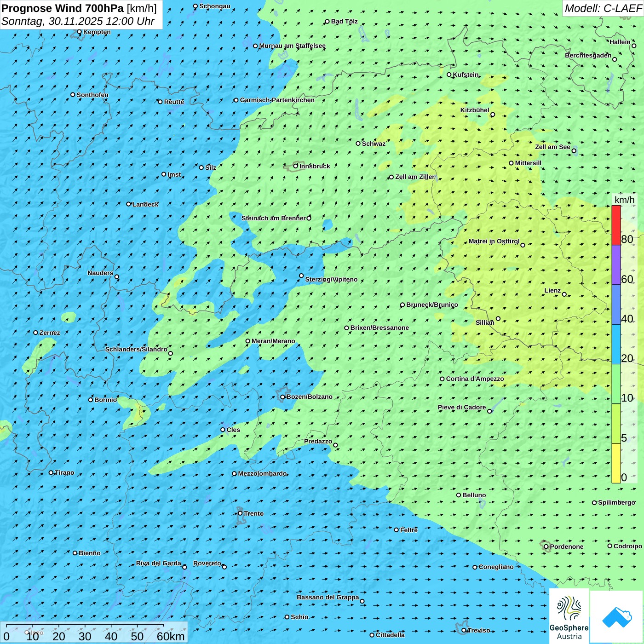
Task: Click the GeoSphere Austria logo
Action: [569, 616]
